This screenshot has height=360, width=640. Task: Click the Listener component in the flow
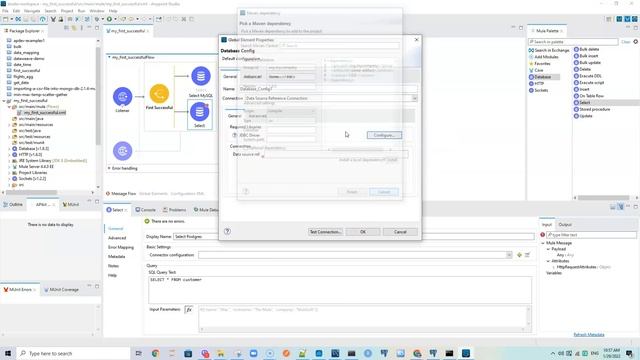click(x=122, y=97)
